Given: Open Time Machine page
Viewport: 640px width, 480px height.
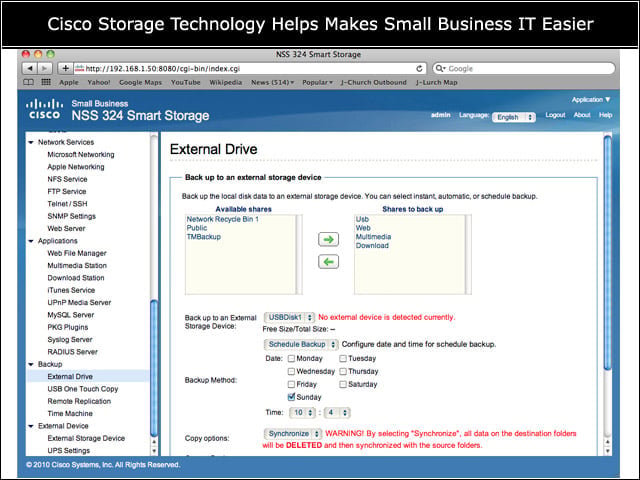Looking at the screenshot, I should [70, 413].
